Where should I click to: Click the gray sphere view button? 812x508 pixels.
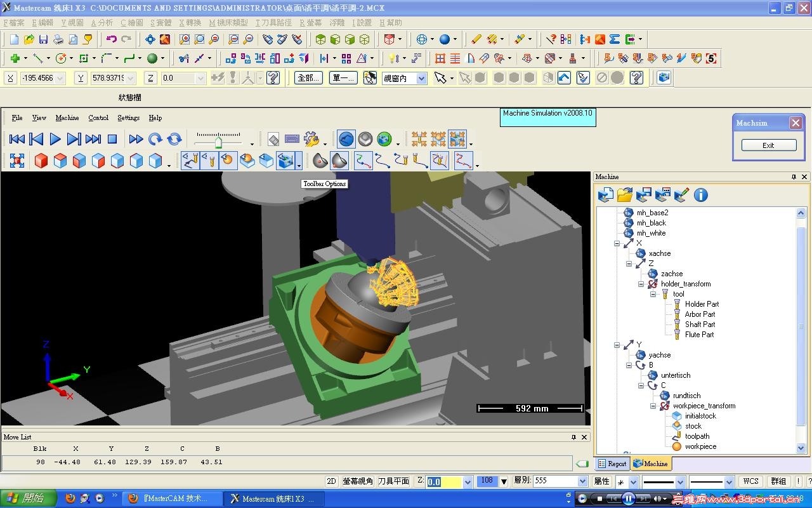365,139
